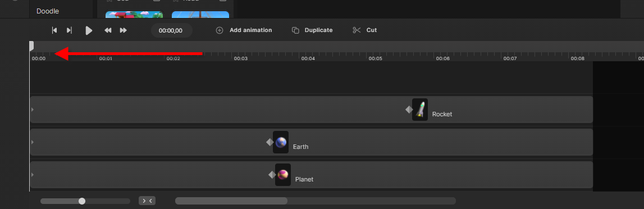
Task: Click the Cut scissors button
Action: click(x=365, y=30)
